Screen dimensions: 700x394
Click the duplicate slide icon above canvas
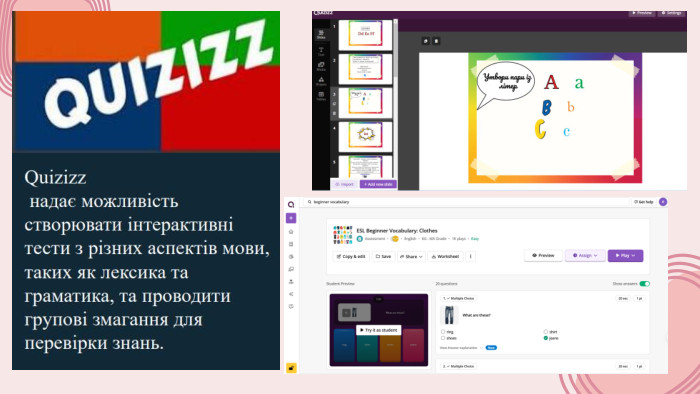(x=425, y=41)
